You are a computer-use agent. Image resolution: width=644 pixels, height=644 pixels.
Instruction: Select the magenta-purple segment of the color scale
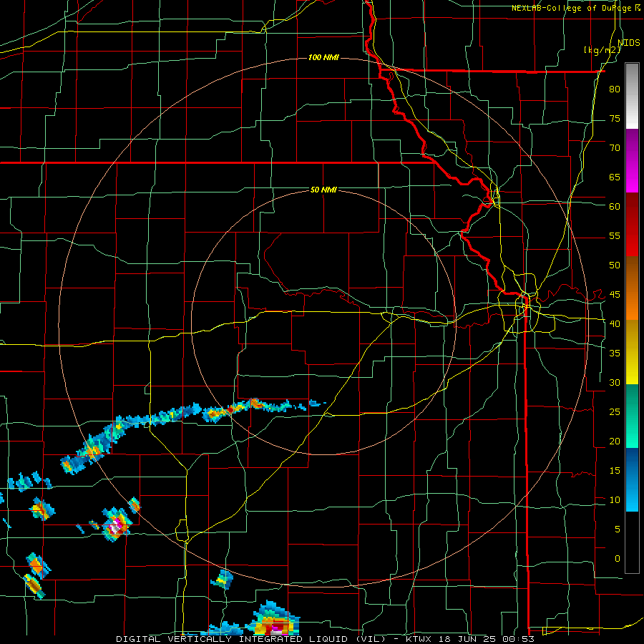click(x=632, y=160)
